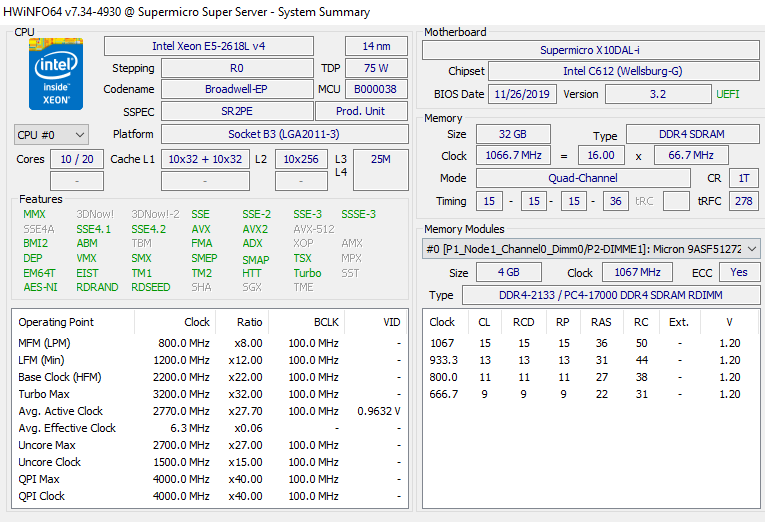Image resolution: width=765 pixels, height=522 pixels.
Task: Click the AVX2 feature label
Action: click(255, 229)
